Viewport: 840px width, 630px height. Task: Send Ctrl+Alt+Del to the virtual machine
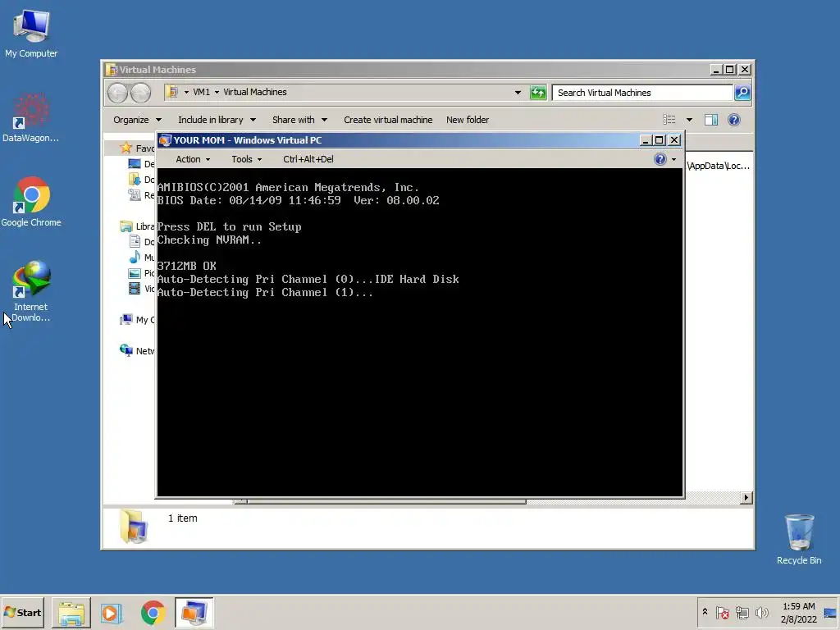coord(308,159)
